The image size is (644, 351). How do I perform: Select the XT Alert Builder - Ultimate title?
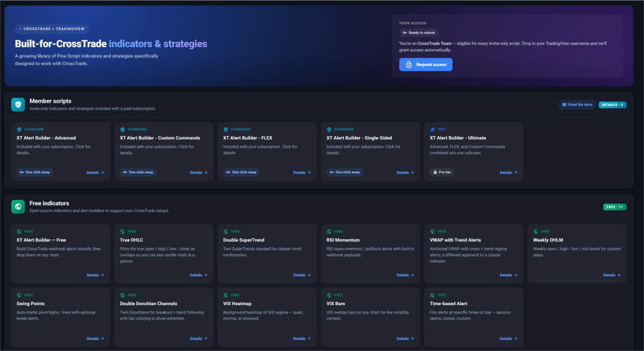(x=458, y=138)
